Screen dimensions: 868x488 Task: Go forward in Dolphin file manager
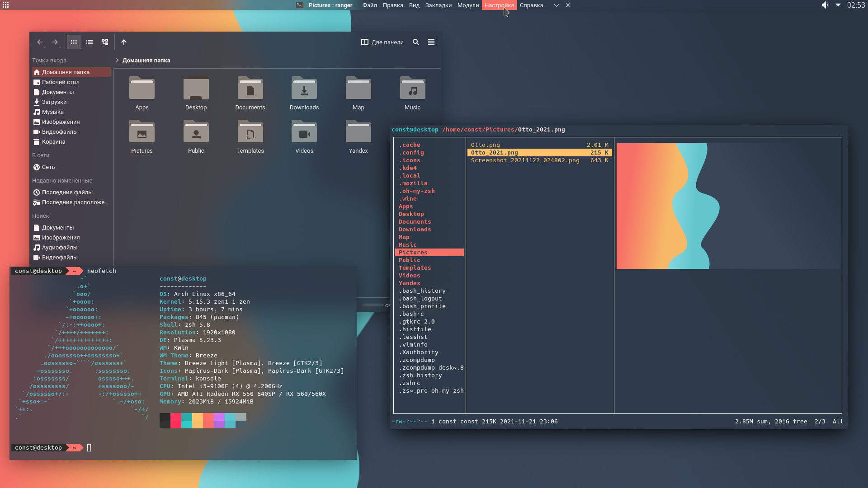click(x=55, y=42)
